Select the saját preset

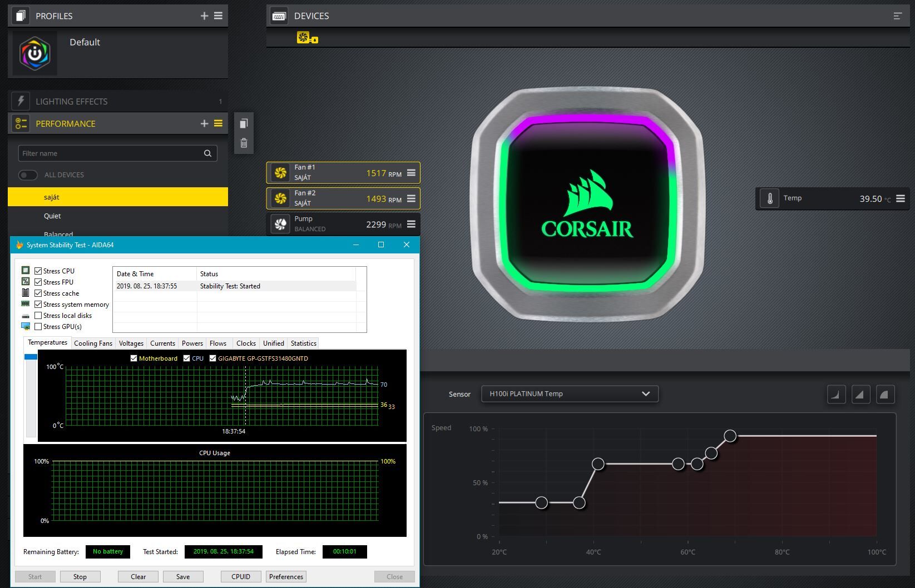(118, 197)
